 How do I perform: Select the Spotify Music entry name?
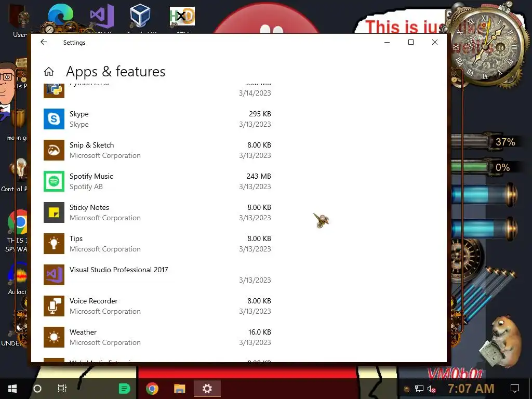91,177
